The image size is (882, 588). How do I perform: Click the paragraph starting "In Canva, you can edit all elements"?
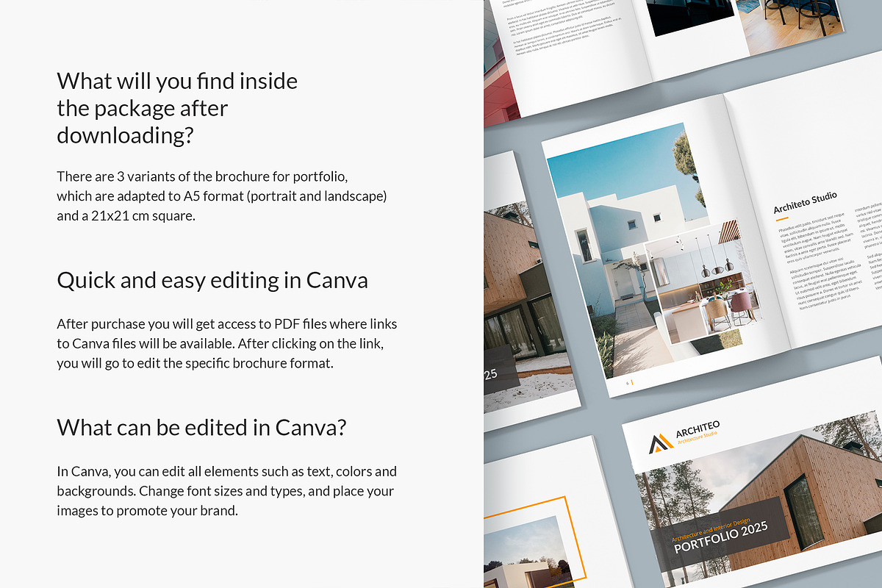coord(226,491)
